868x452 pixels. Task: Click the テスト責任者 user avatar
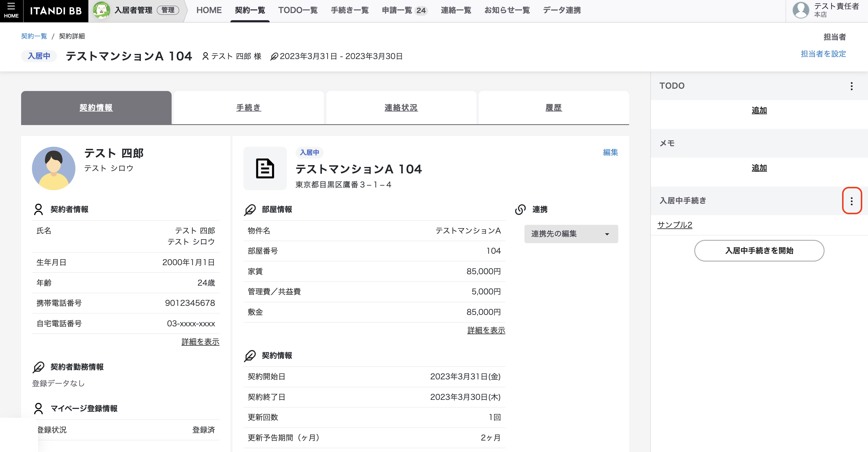click(801, 10)
